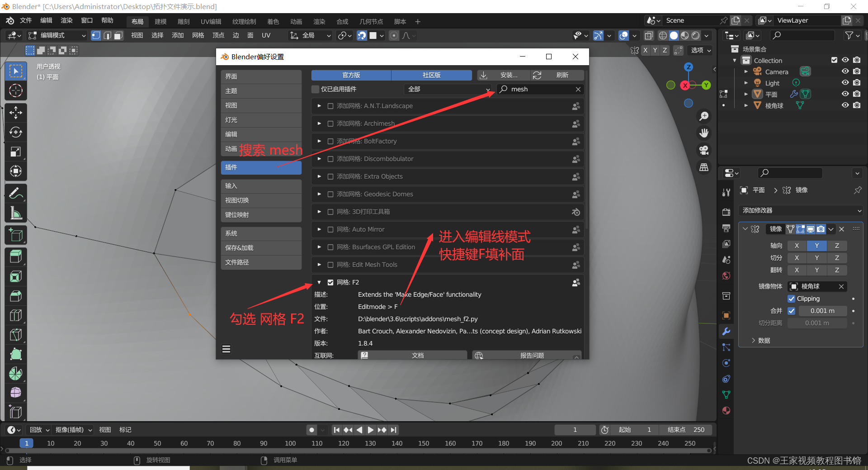
Task: Open the 文件 menu
Action: tap(26, 20)
